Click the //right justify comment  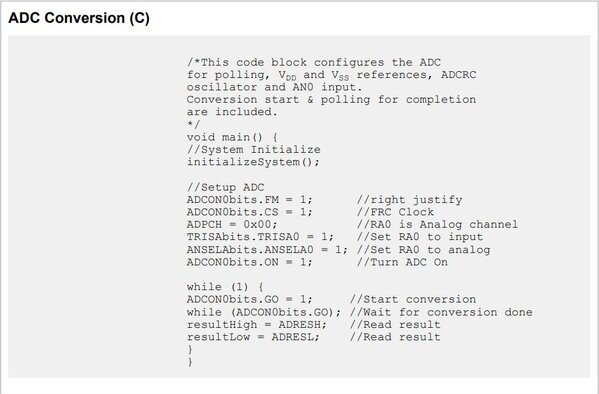(410, 199)
